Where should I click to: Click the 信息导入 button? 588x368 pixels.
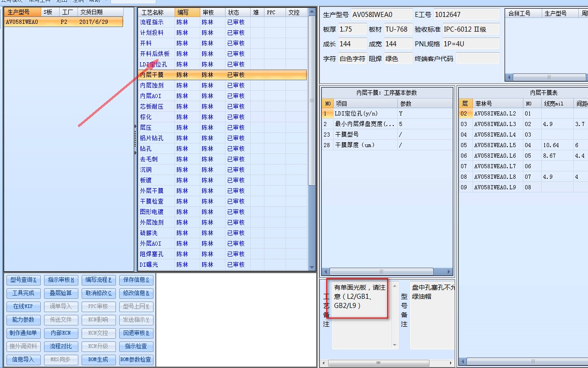[x=24, y=360]
